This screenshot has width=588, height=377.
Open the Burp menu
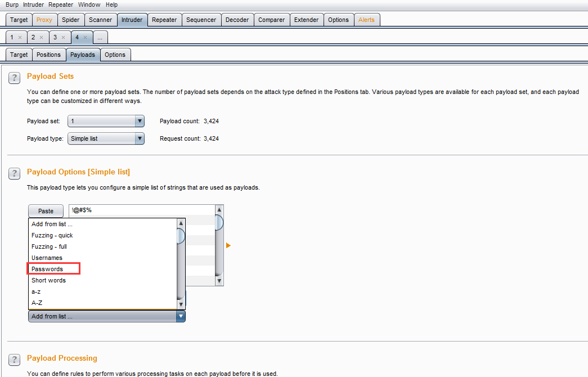pyautogui.click(x=12, y=5)
